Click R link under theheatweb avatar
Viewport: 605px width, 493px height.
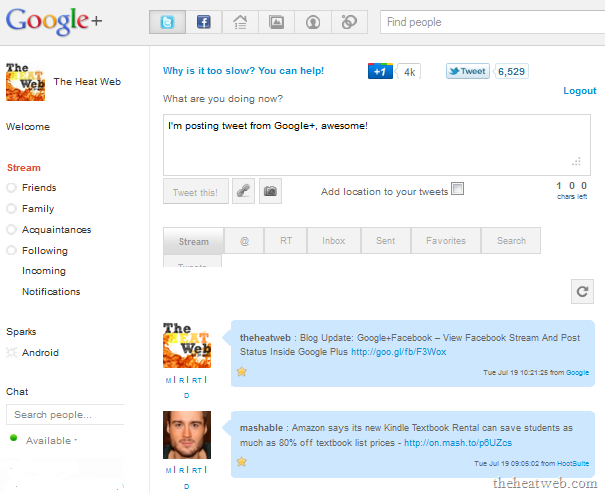181,380
